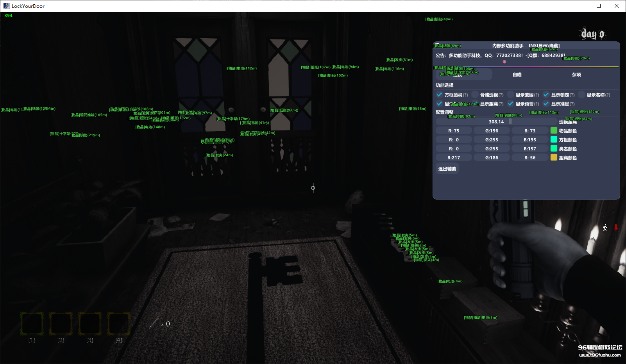Click the crosshair at screen center
Viewport: 626px width, 364px height.
point(313,188)
